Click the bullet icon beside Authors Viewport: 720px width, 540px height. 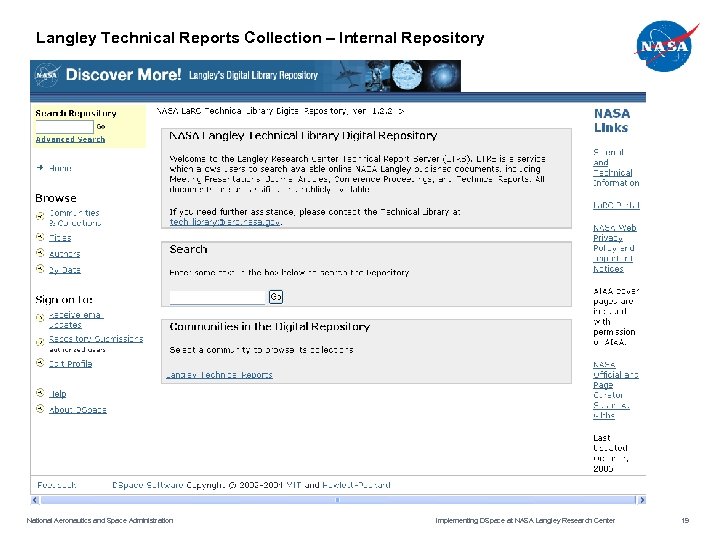click(40, 253)
